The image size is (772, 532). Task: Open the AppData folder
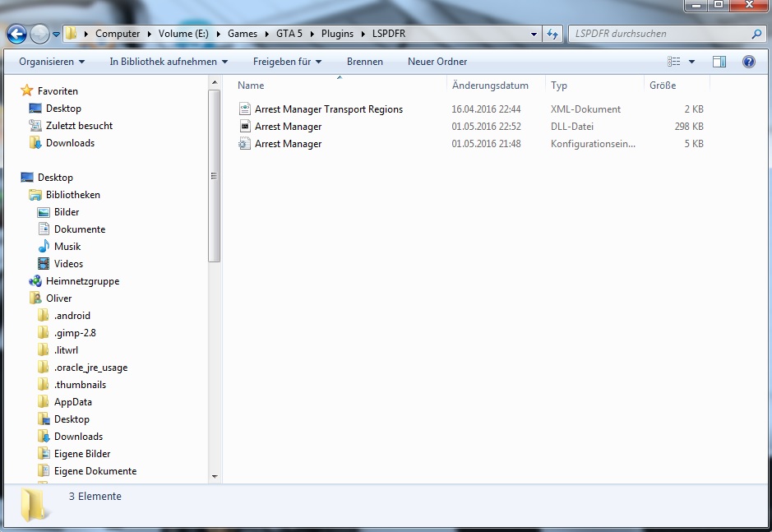[73, 402]
